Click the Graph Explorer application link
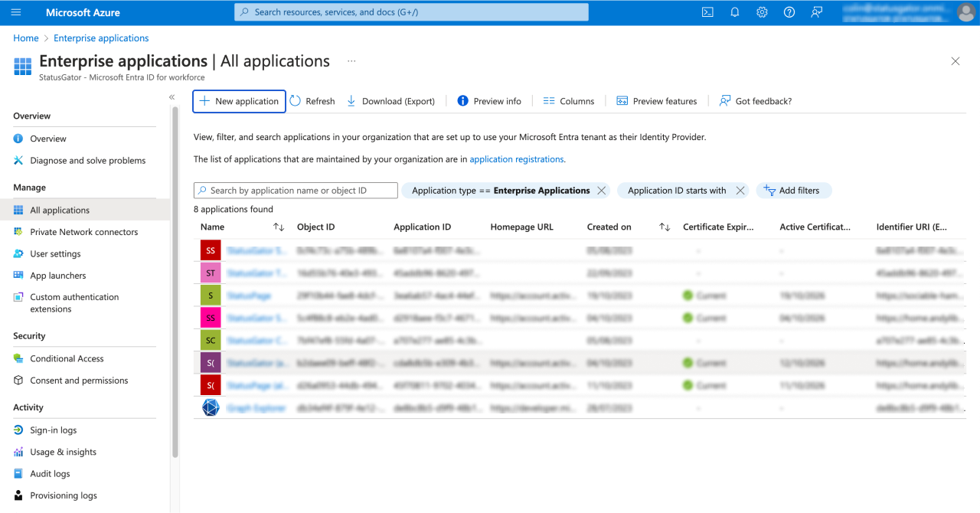 click(256, 408)
